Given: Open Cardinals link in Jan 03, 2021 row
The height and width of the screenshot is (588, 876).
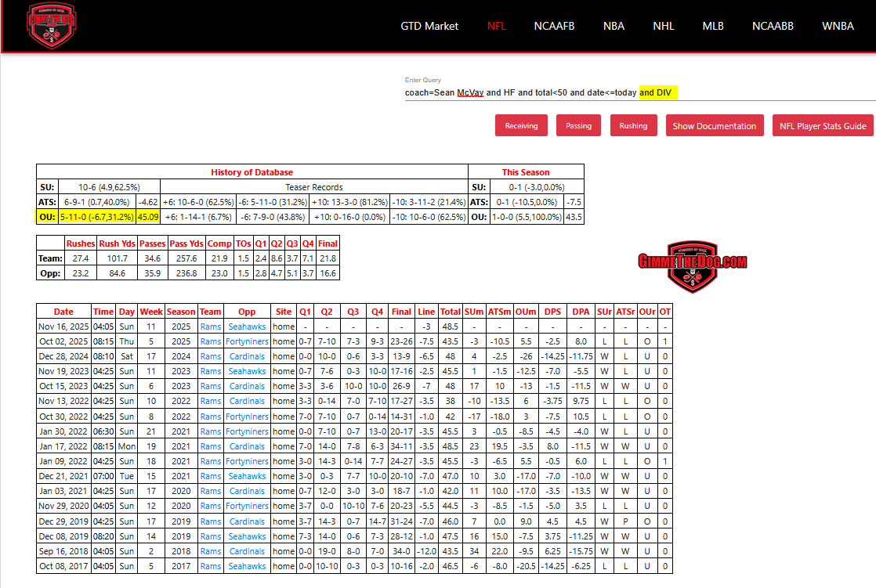Looking at the screenshot, I should pyautogui.click(x=247, y=492).
